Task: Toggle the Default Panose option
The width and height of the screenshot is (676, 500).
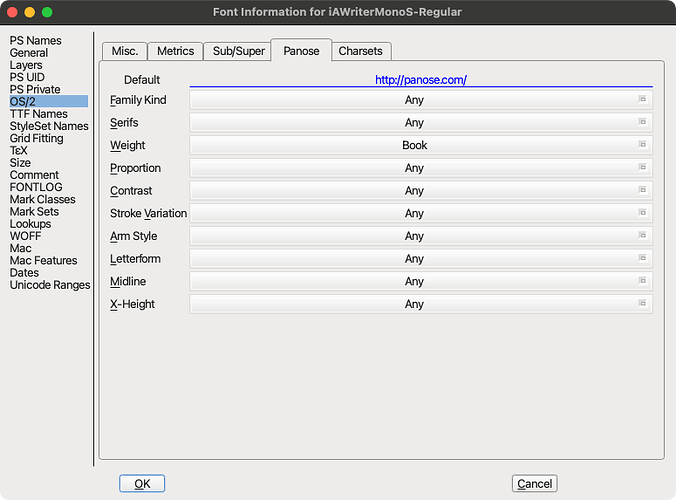Action: coord(142,80)
